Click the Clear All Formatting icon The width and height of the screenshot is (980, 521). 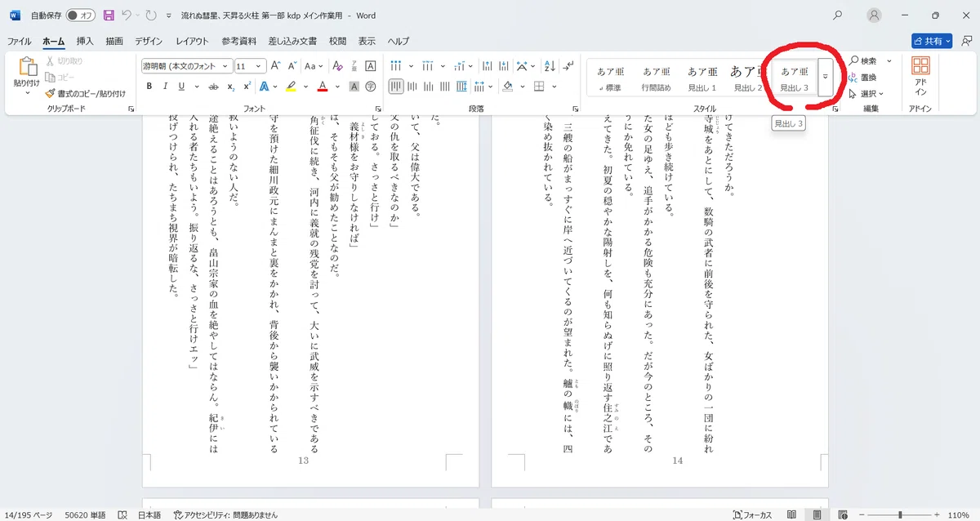[337, 66]
